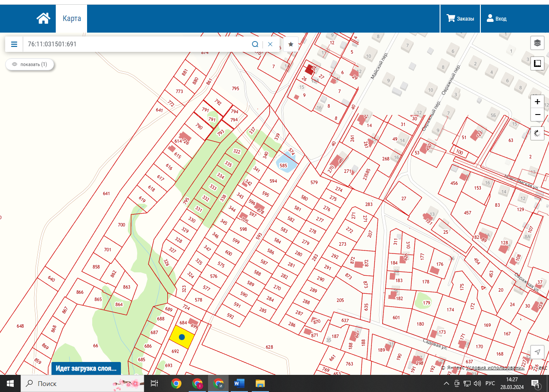Select the highlighted yellow parcel marker
This screenshot has width=549, height=392.
[181, 337]
